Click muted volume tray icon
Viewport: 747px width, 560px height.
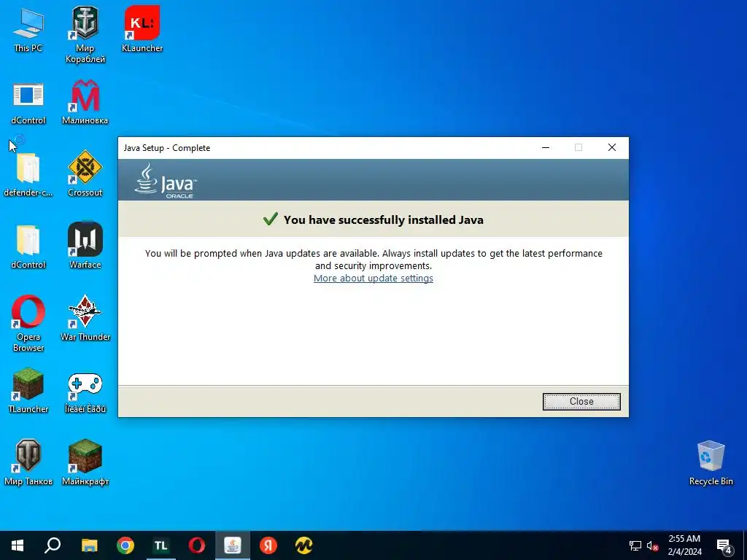click(x=652, y=545)
